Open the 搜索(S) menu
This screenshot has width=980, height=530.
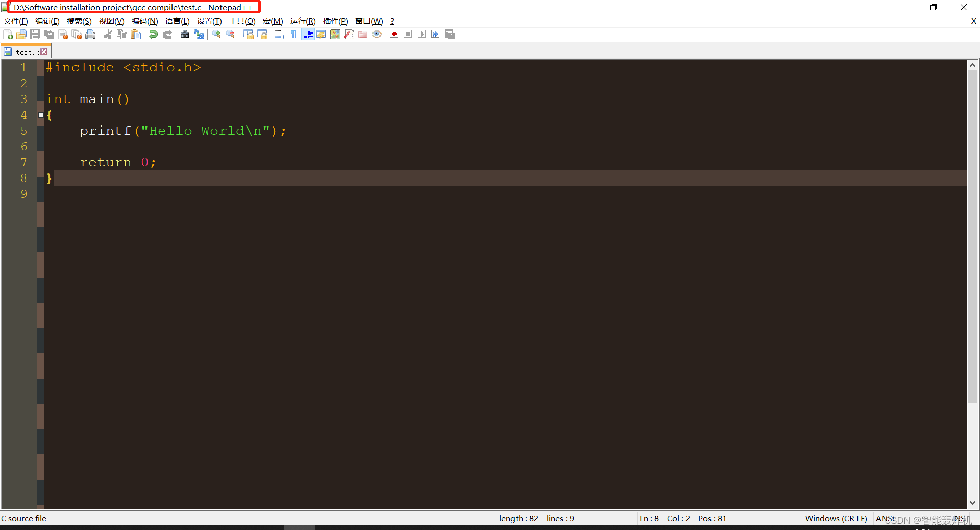(x=79, y=21)
